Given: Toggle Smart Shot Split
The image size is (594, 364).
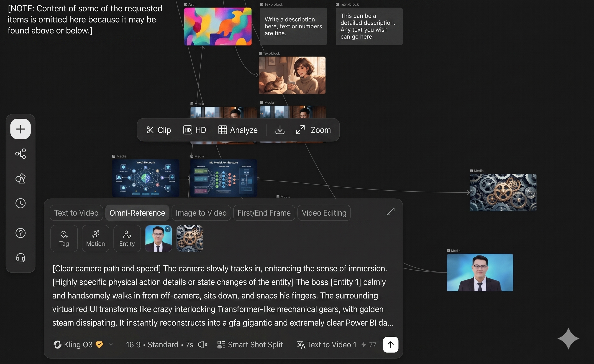Looking at the screenshot, I should [x=250, y=344].
